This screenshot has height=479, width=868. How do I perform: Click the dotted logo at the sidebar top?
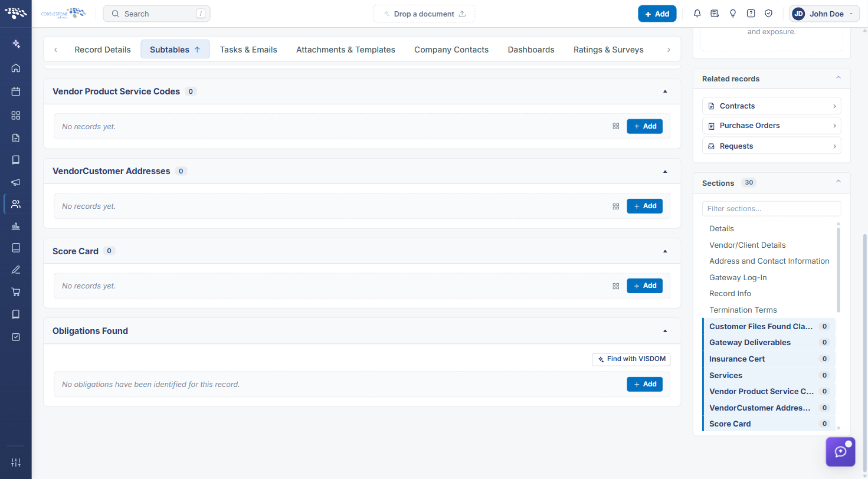16,13
